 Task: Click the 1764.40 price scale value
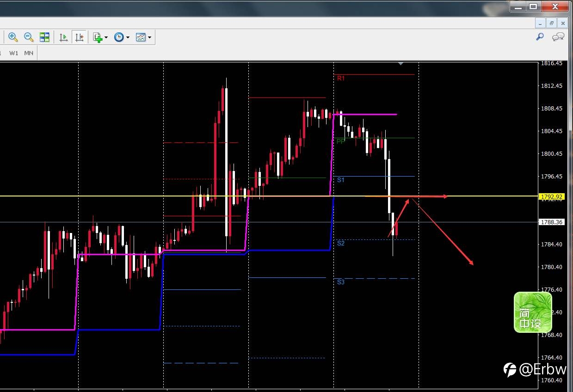pos(552,358)
